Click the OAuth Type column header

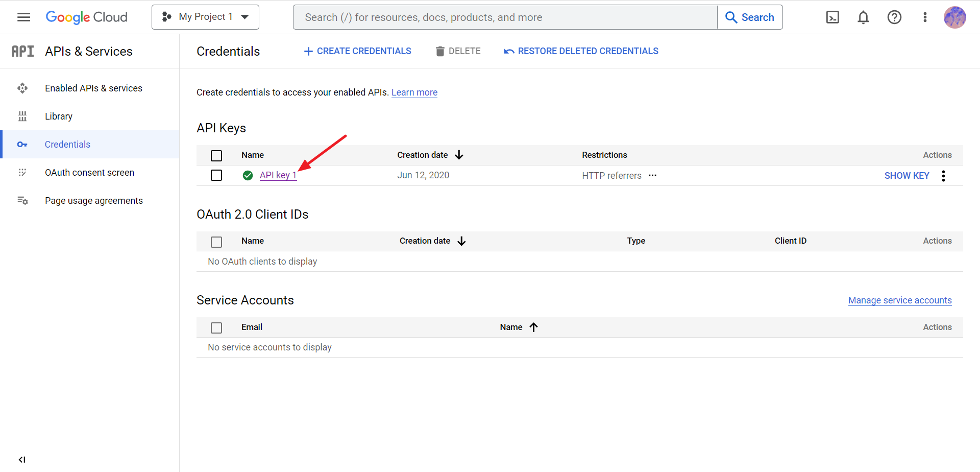(x=636, y=241)
